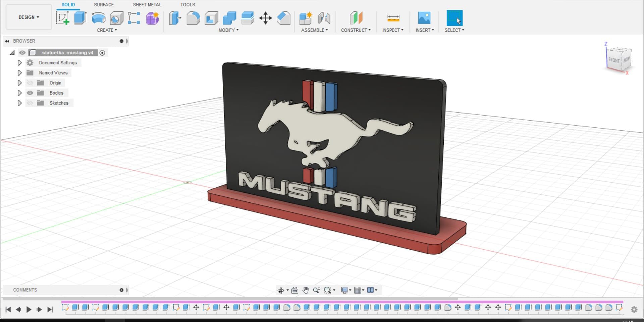
Task: Open Display Settings dropdown
Action: (346, 290)
